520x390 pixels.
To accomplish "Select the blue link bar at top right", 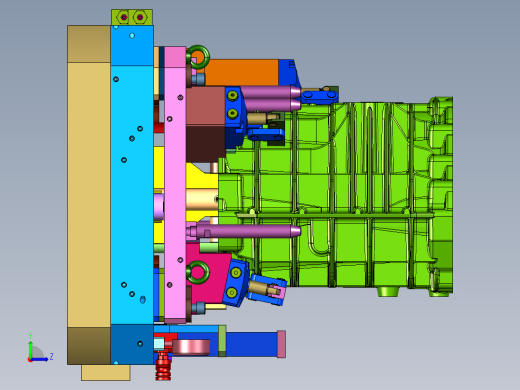I will pyautogui.click(x=320, y=96).
